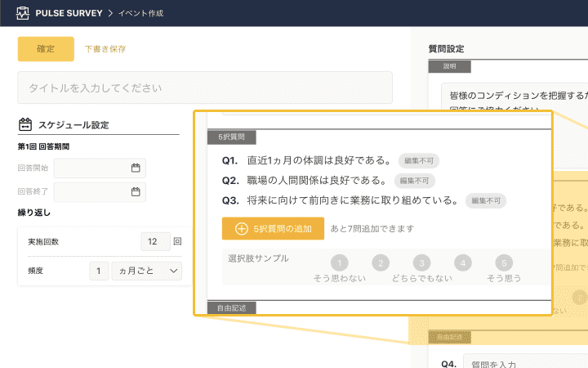
Task: Select sample choice 2 circle
Action: click(x=381, y=263)
